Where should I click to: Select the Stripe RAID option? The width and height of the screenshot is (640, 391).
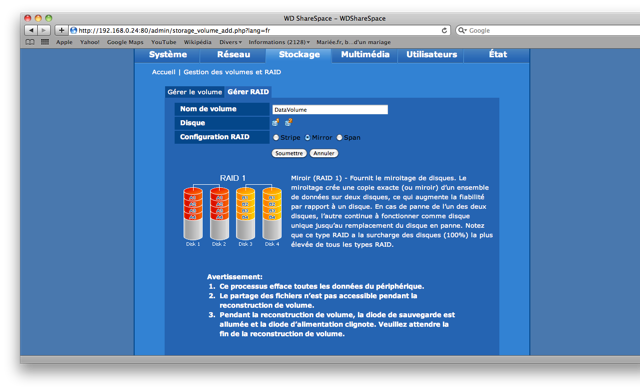pyautogui.click(x=276, y=138)
